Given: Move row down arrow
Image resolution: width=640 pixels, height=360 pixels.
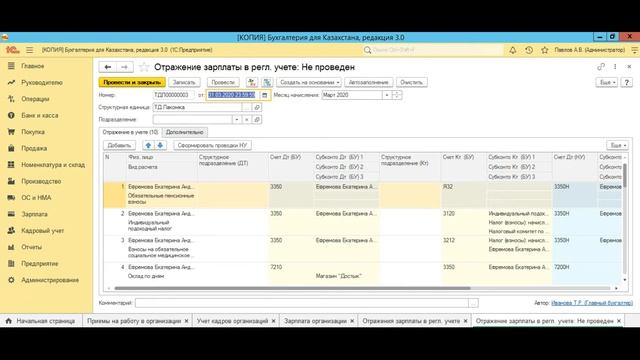Looking at the screenshot, I should pyautogui.click(x=160, y=145).
